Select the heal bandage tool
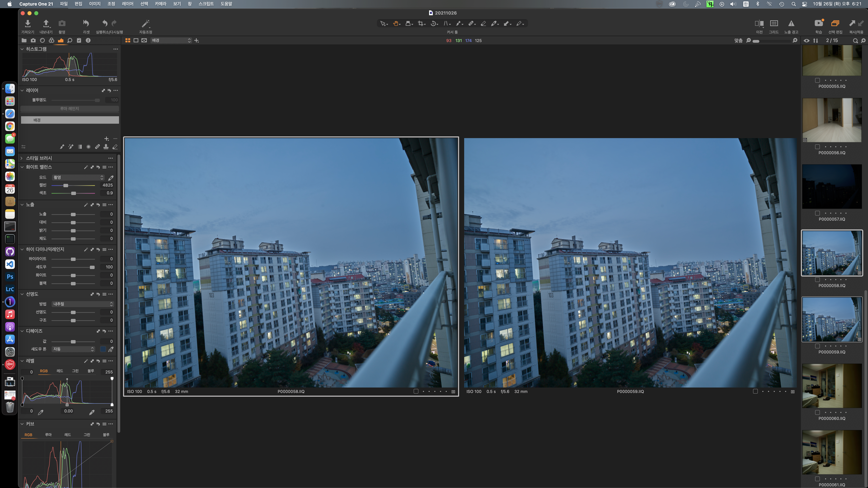The width and height of the screenshot is (868, 488). pyautogui.click(x=471, y=24)
